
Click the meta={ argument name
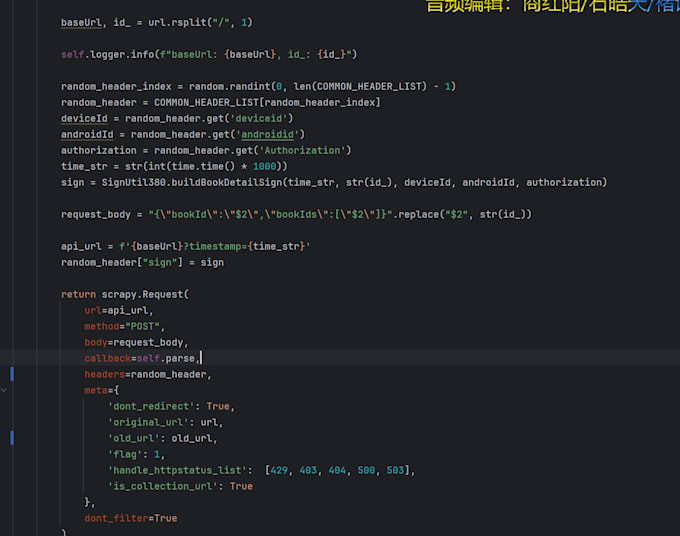click(96, 391)
